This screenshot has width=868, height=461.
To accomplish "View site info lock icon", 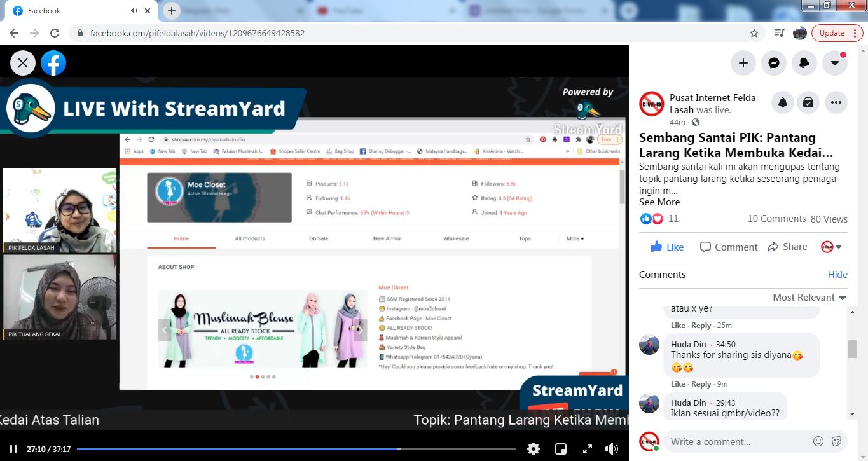I will click(x=79, y=33).
